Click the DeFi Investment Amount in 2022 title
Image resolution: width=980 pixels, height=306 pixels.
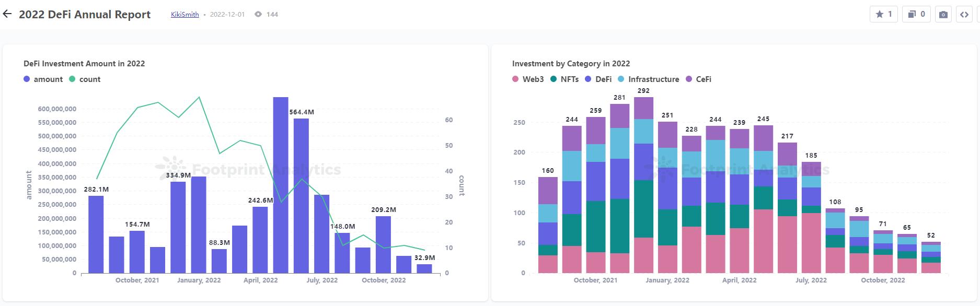coord(84,64)
